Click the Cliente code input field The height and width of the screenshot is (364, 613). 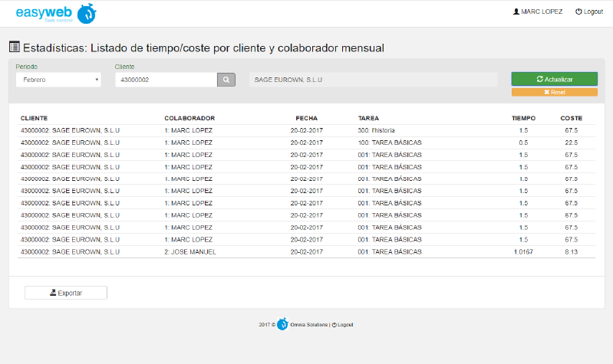click(166, 80)
